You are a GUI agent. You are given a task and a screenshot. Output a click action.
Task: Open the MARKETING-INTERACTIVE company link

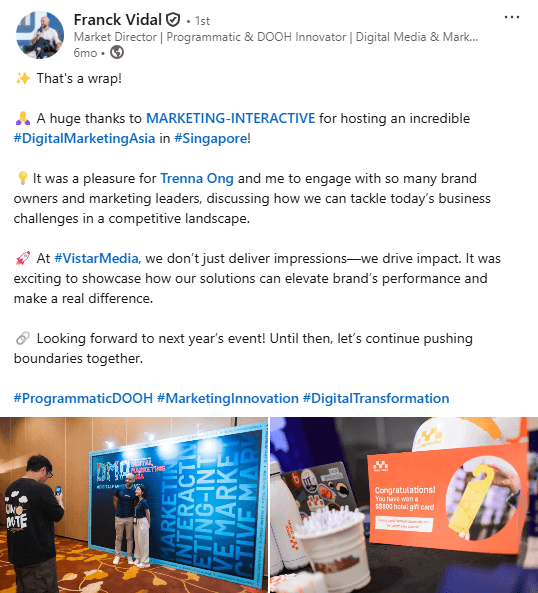coord(230,118)
